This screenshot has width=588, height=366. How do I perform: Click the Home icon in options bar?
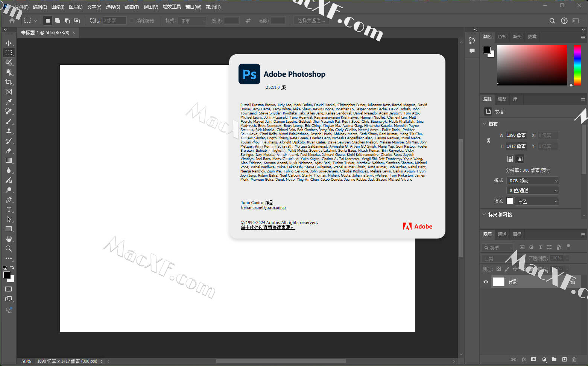click(x=12, y=21)
